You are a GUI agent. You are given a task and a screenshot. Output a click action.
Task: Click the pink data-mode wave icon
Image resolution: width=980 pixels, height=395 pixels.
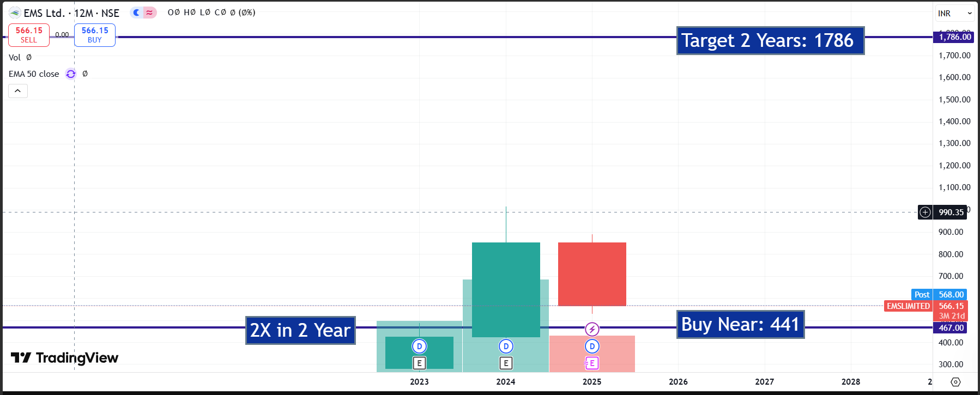click(x=149, y=13)
